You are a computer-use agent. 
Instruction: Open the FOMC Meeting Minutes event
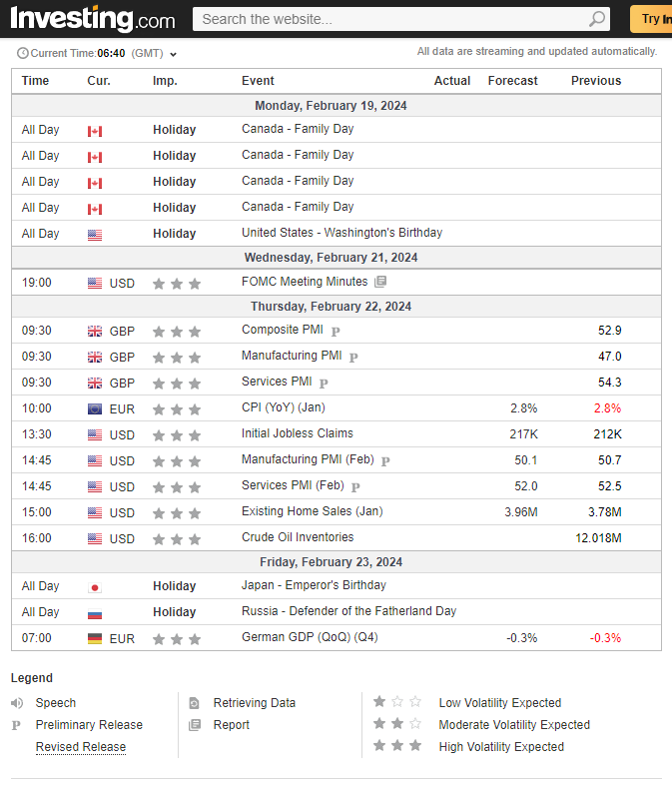305,282
